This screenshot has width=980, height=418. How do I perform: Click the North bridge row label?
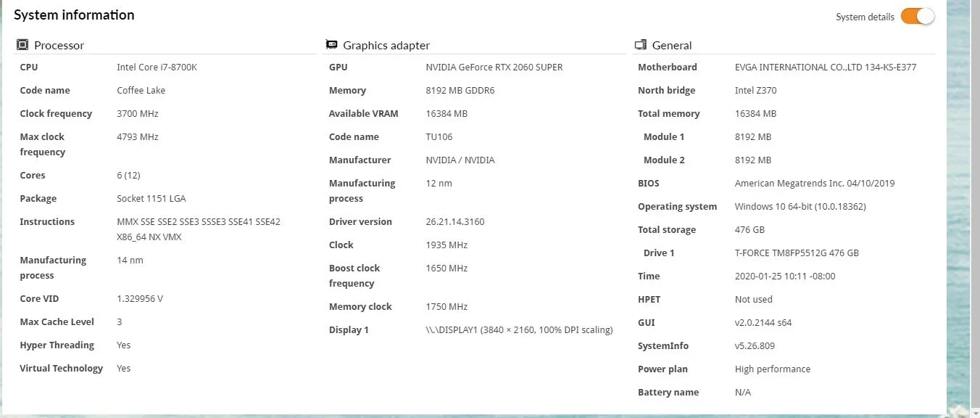(667, 91)
